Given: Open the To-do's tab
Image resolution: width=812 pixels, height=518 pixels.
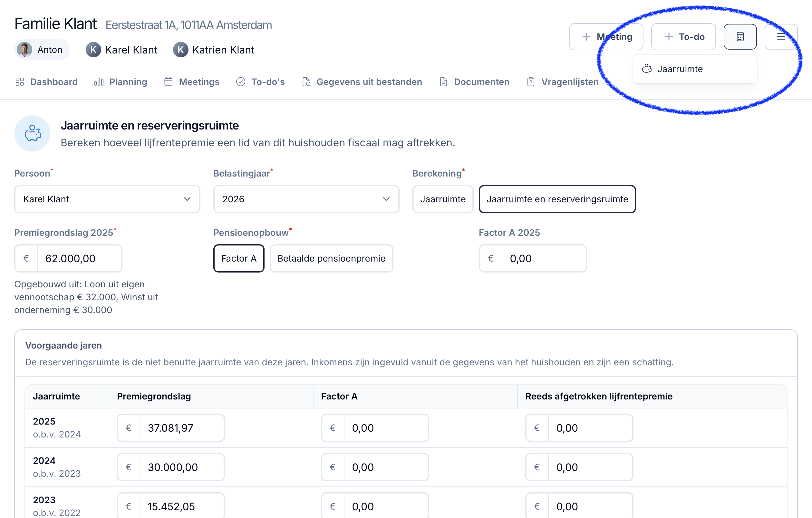Looking at the screenshot, I should (260, 82).
